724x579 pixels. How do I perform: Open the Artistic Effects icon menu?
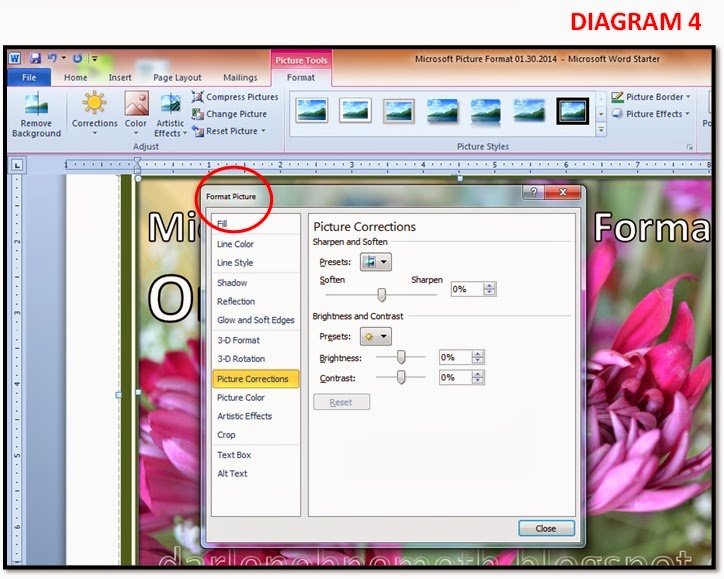[170, 103]
